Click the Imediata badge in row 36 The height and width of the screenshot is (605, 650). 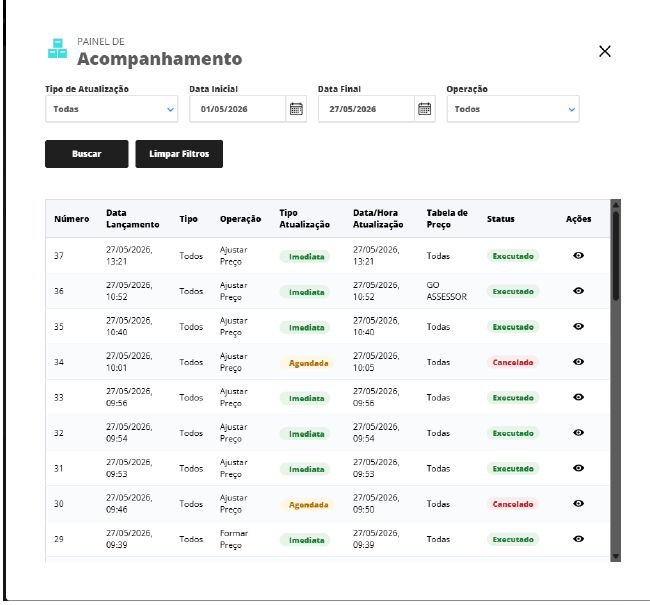click(305, 292)
